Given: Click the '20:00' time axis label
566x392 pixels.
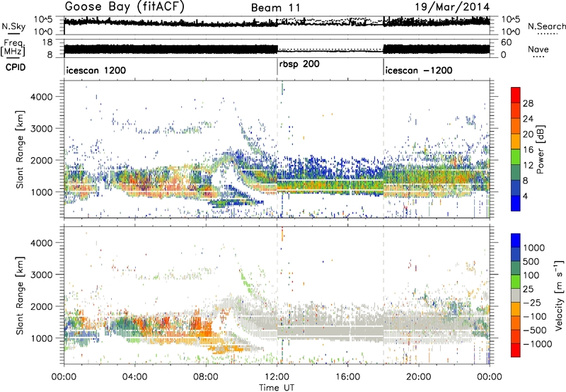Looking at the screenshot, I should pos(418,377).
